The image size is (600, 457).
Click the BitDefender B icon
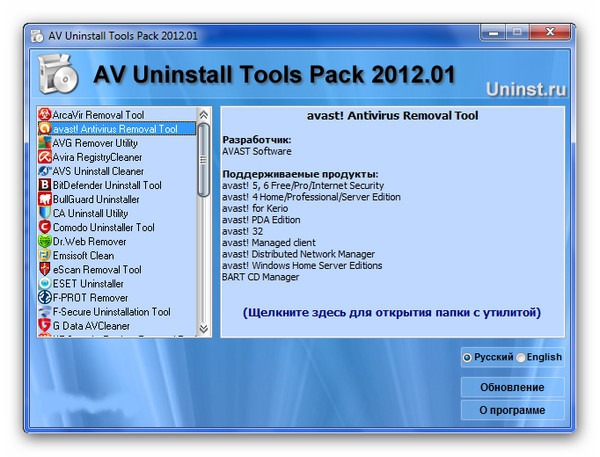point(45,185)
